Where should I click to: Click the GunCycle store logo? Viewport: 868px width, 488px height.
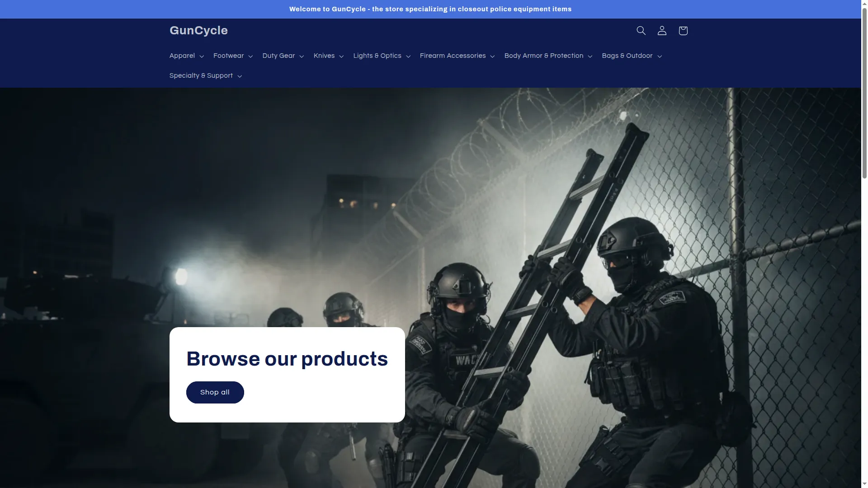198,30
